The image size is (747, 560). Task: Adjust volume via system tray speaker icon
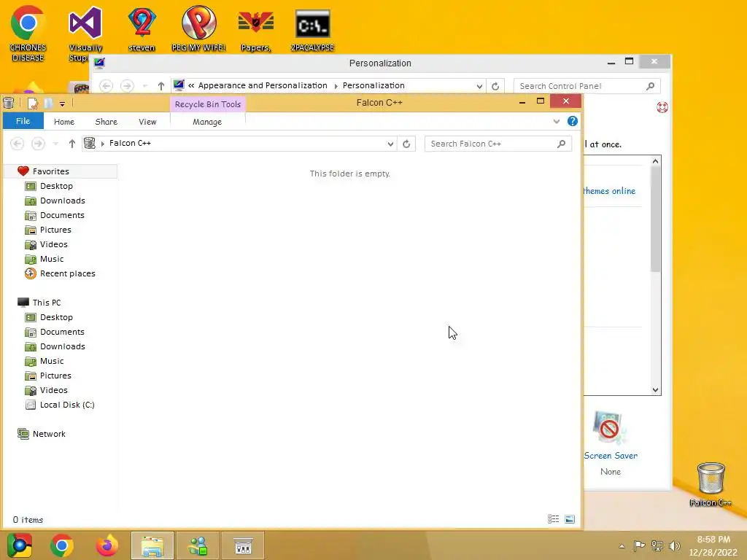coord(674,546)
